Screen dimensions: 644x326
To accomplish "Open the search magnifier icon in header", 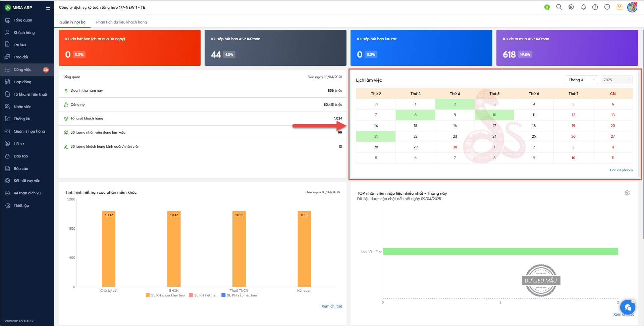I will tap(559, 7).
